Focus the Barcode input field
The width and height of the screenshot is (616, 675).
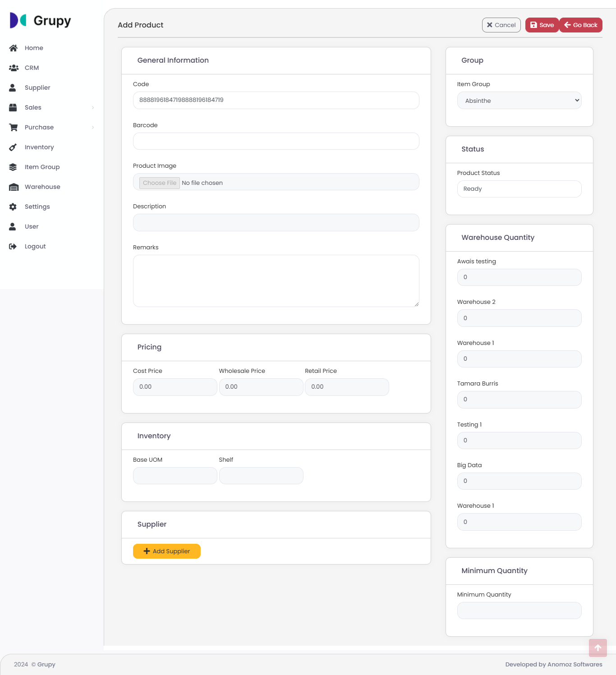tap(276, 141)
